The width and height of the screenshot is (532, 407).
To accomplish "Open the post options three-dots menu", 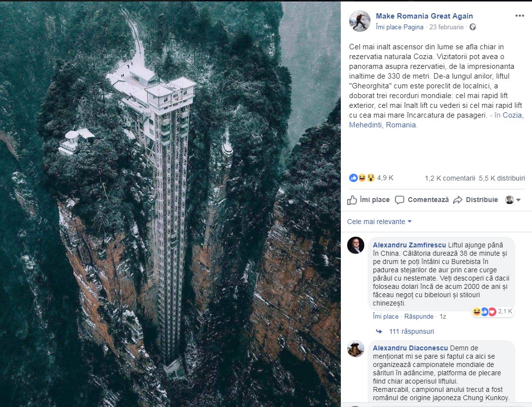I will (520, 16).
